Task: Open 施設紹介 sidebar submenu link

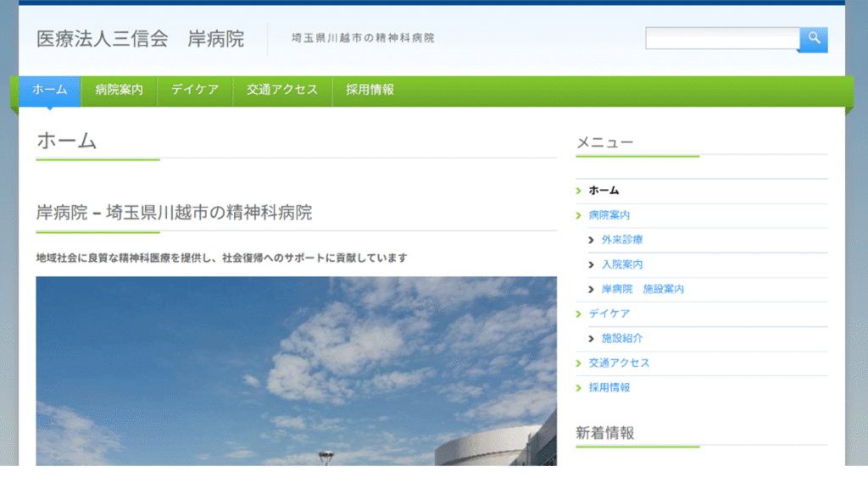Action: (622, 338)
